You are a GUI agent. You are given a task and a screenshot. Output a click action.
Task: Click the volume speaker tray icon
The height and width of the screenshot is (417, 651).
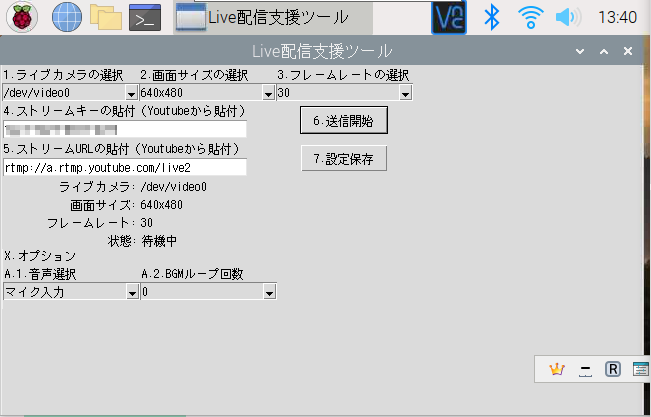coord(568,17)
